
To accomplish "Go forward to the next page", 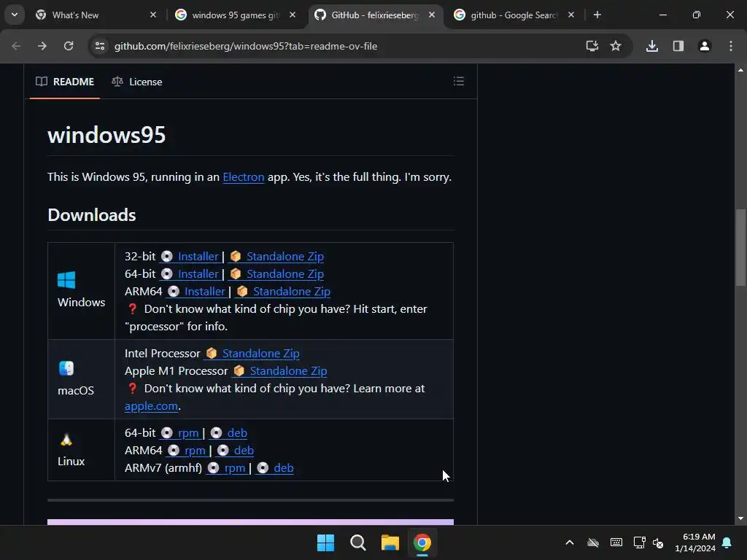I will 42,46.
